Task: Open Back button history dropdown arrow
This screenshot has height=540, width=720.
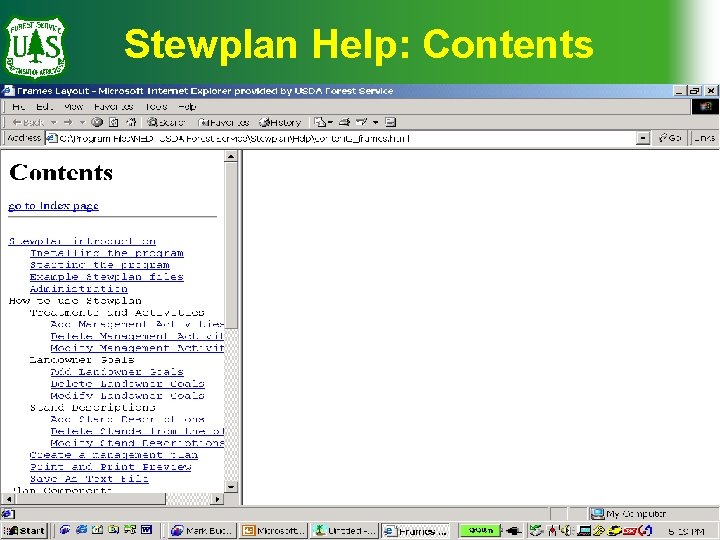Action: pyautogui.click(x=54, y=122)
